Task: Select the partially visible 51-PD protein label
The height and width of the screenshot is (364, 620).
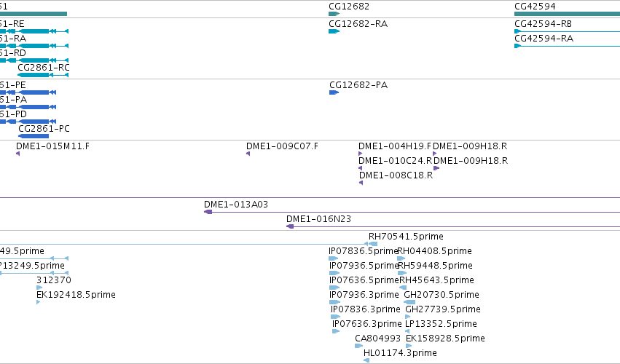Action: pyautogui.click(x=13, y=114)
